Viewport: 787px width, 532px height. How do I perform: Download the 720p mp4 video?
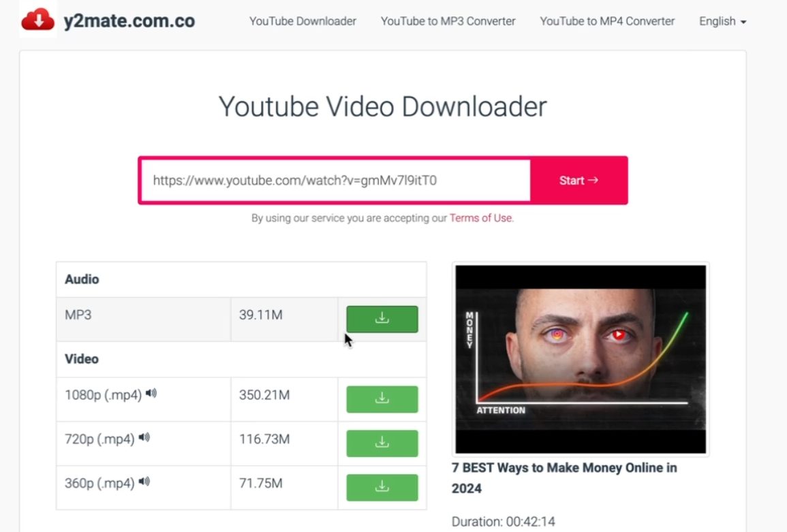[382, 443]
